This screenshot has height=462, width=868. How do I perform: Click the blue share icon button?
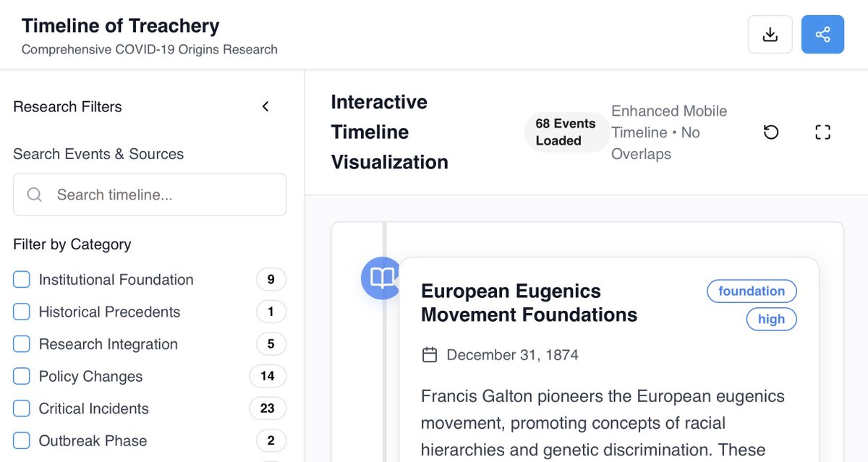click(x=822, y=35)
